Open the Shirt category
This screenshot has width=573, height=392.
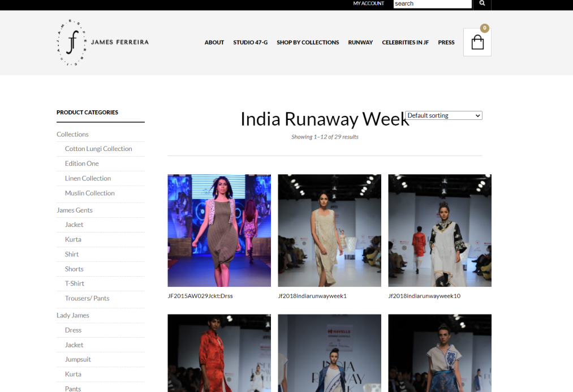(72, 255)
